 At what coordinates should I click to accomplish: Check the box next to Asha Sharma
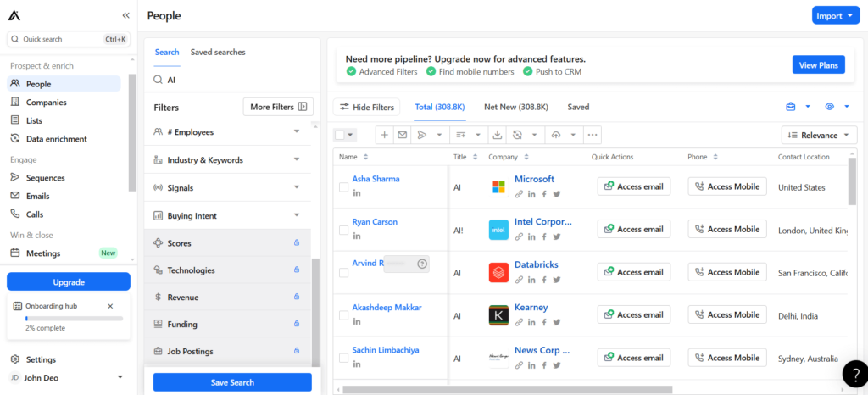[343, 186]
